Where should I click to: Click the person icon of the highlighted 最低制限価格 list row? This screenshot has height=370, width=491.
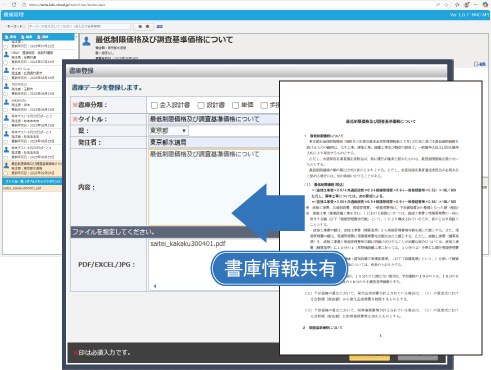point(6,165)
